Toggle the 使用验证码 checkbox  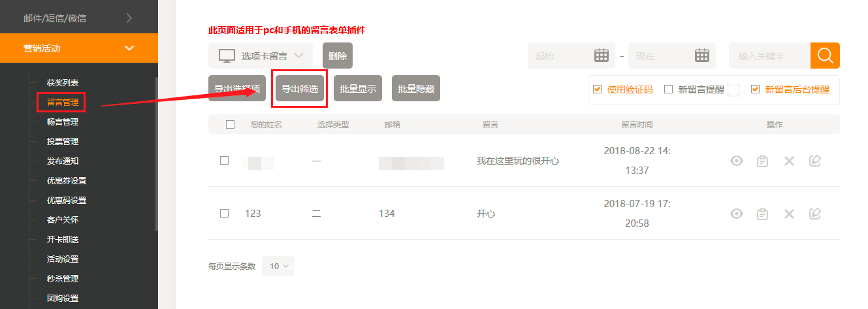point(597,89)
